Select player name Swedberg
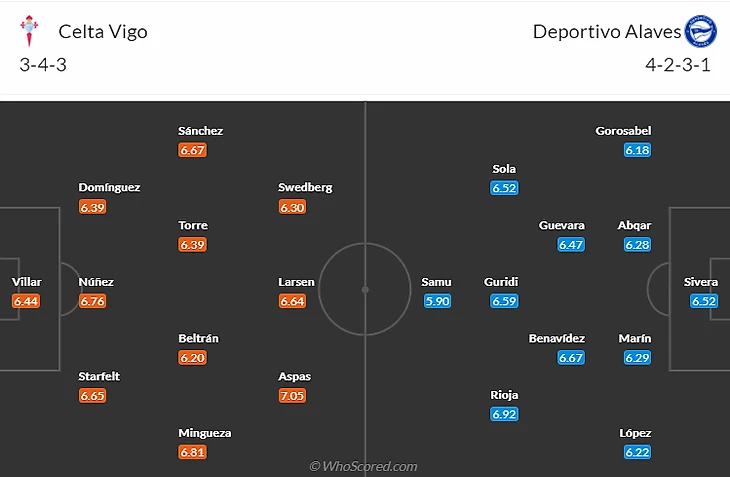 click(x=305, y=187)
